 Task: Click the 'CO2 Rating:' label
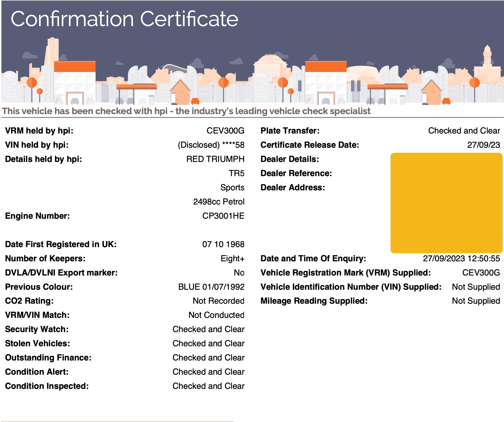[29, 301]
